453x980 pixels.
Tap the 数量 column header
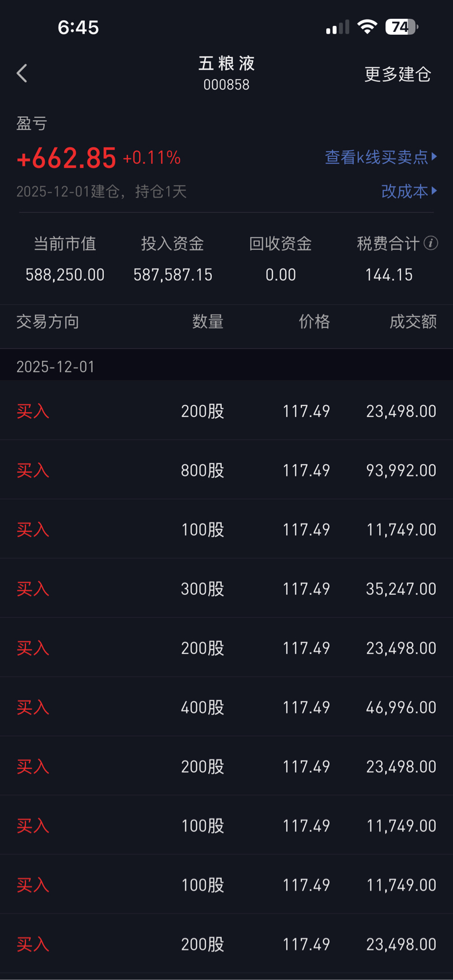[208, 321]
